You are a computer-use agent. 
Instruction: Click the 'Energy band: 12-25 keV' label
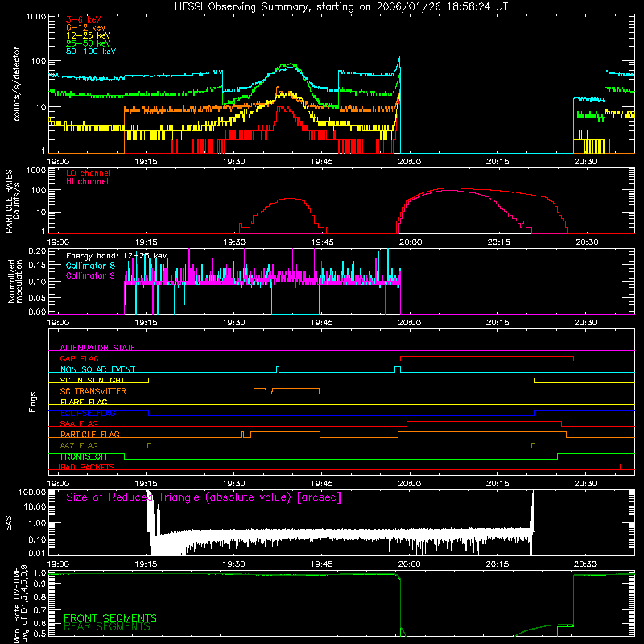pos(117,256)
